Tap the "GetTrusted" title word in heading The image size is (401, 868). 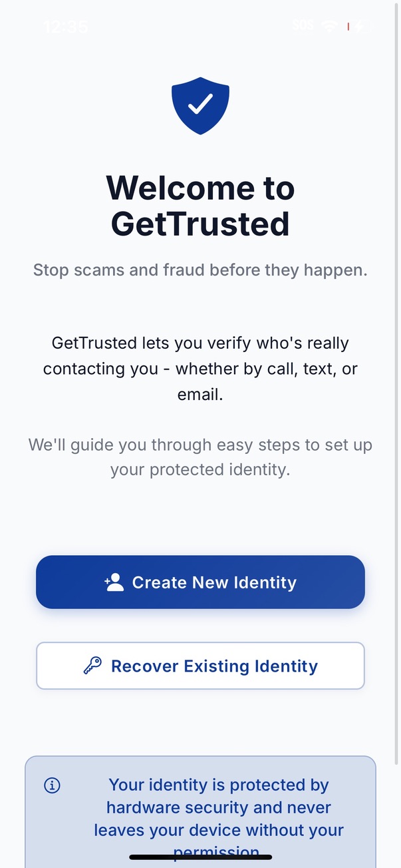(x=200, y=224)
